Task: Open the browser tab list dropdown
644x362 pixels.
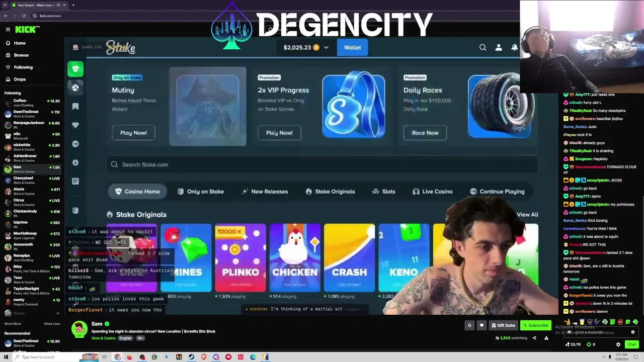Action: click(6, 5)
